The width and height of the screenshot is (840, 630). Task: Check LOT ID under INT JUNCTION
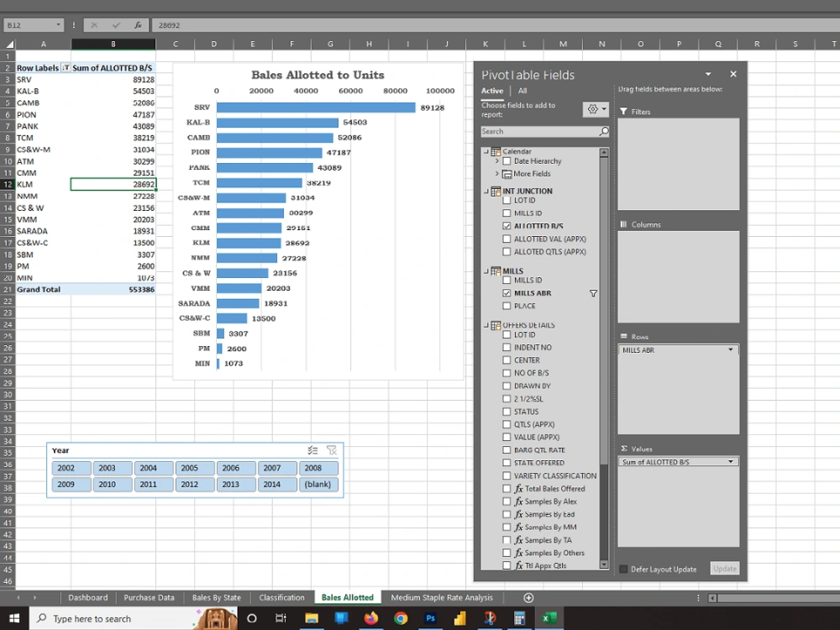(507, 201)
